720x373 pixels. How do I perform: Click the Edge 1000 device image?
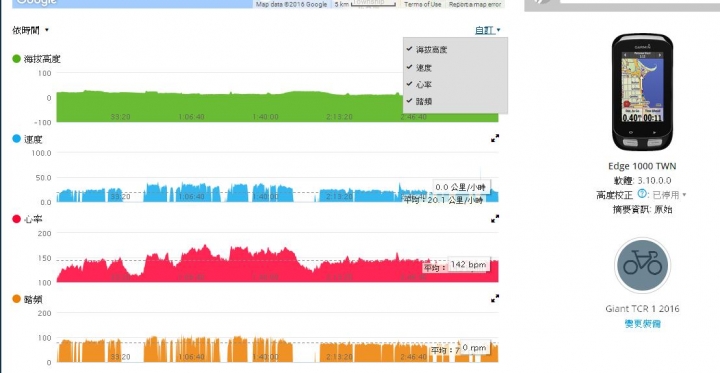(x=642, y=92)
